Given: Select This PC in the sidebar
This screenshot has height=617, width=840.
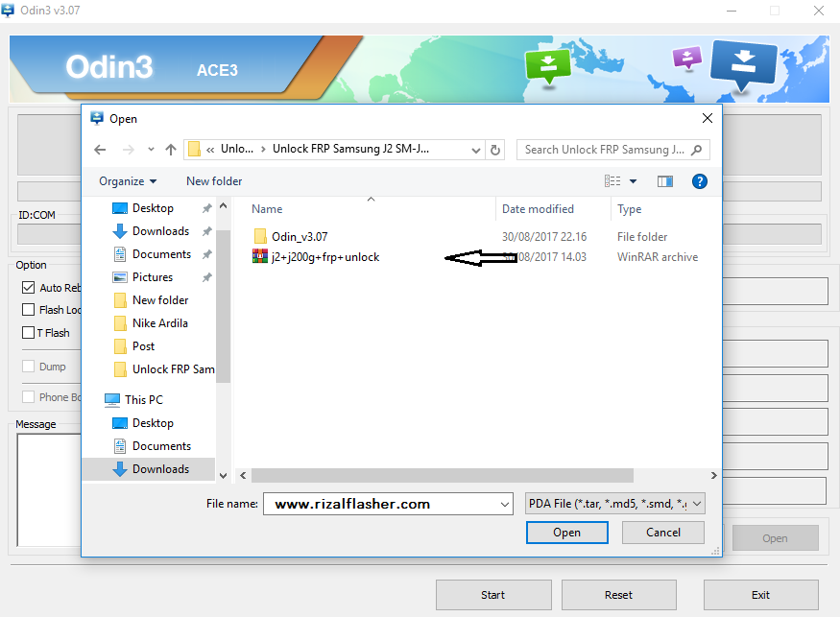Looking at the screenshot, I should (x=144, y=399).
